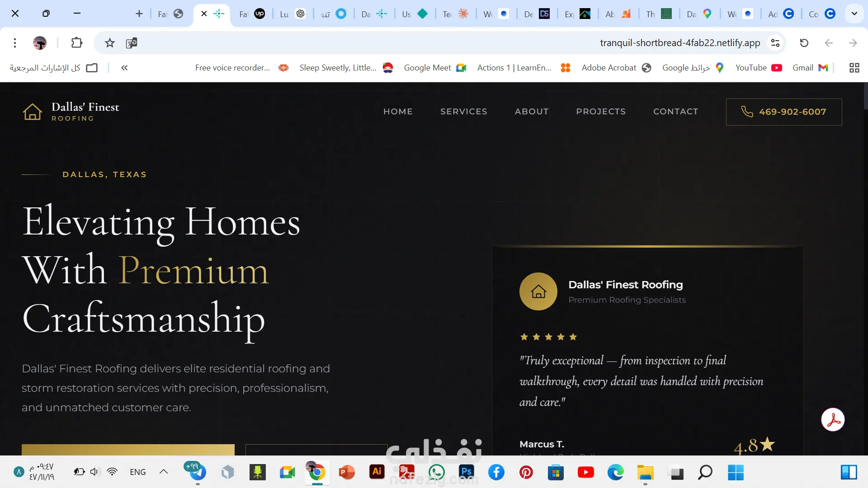Screen dimensions: 868x488
Task: Open the All Bookmarks folder
Action: (x=54, y=68)
